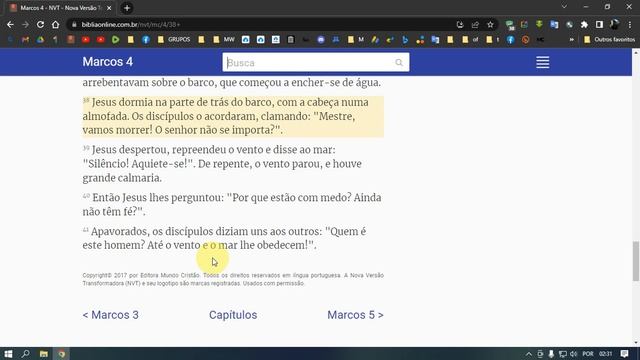Open Windows taskbar search
The height and width of the screenshot is (360, 640).
[25, 353]
